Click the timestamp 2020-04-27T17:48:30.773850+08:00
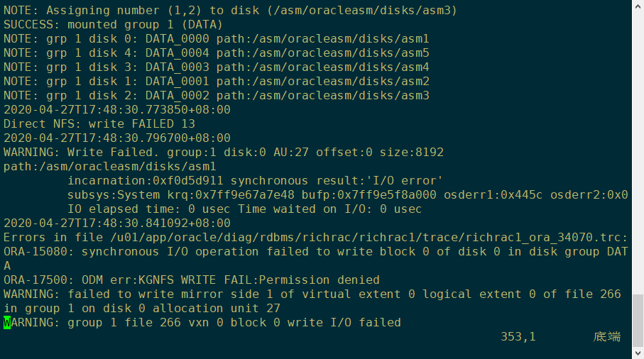 116,110
